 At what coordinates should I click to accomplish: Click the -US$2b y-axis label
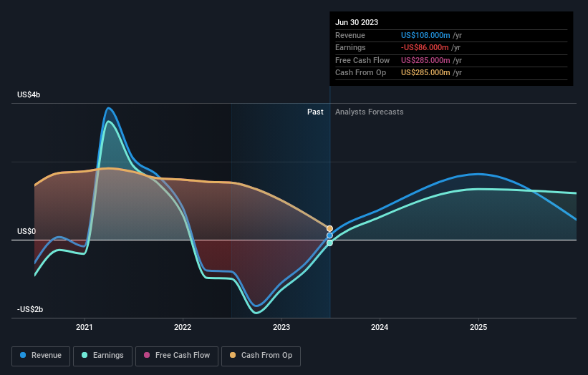pyautogui.click(x=30, y=309)
